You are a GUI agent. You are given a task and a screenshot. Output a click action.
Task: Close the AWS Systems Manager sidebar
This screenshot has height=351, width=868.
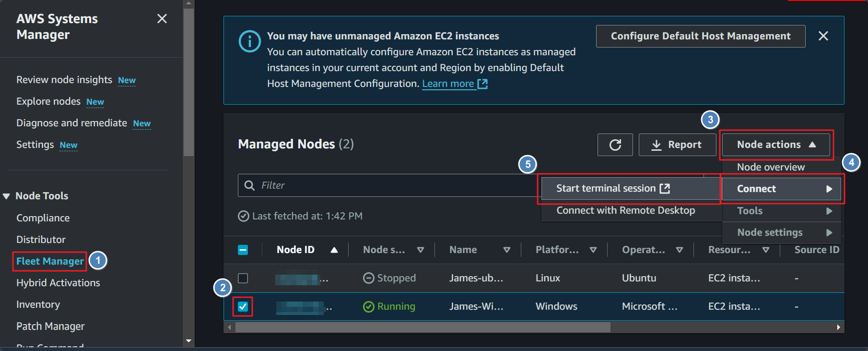coord(162,19)
